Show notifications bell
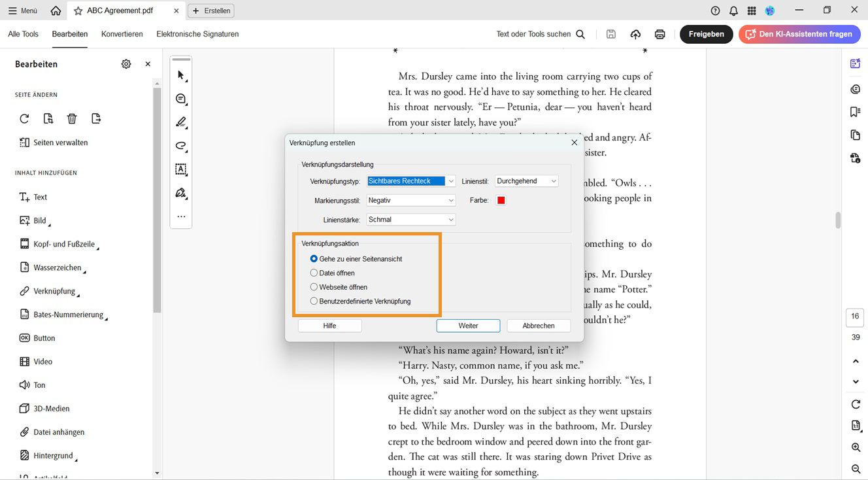 733,10
